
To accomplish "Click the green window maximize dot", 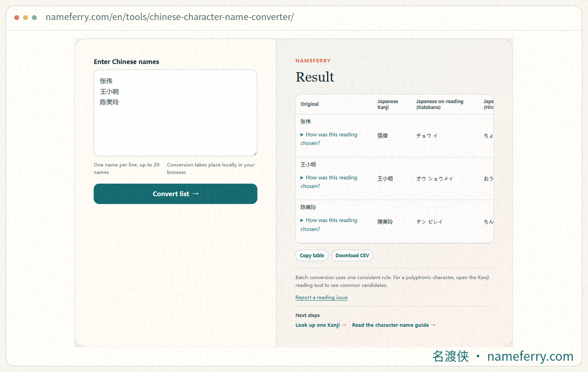I will tap(34, 18).
